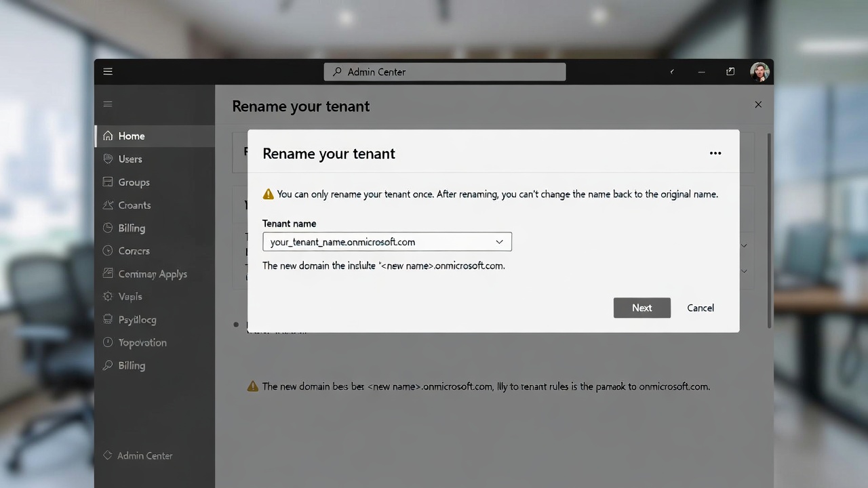This screenshot has width=868, height=488.
Task: Open the dialog's more options ellipsis
Action: coord(715,153)
